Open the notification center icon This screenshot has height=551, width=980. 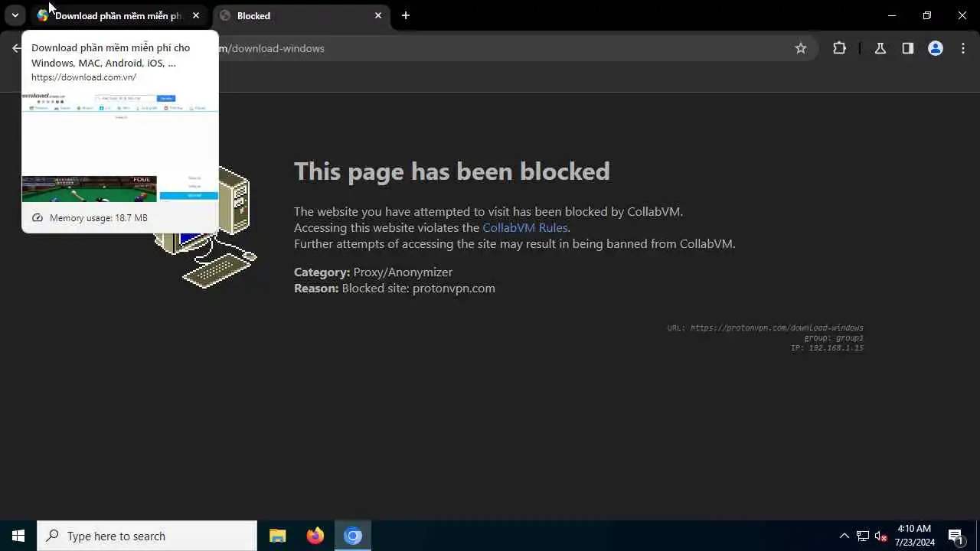(956, 536)
